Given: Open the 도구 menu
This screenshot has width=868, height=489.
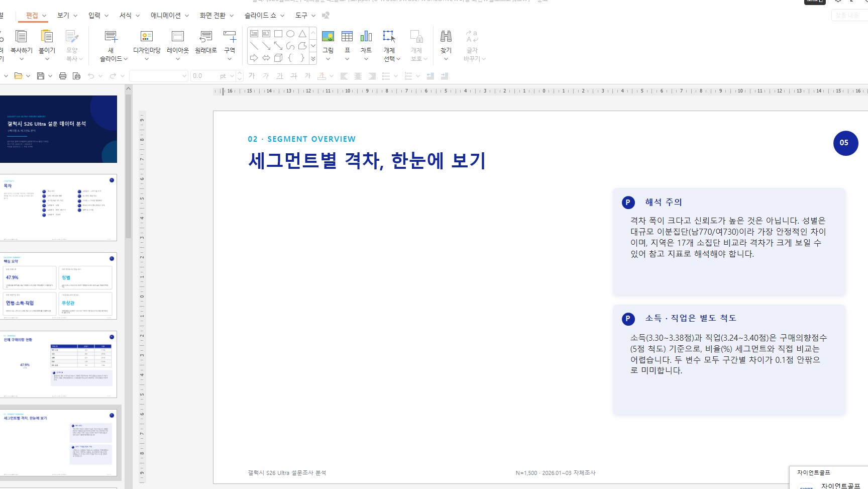Looking at the screenshot, I should (301, 16).
